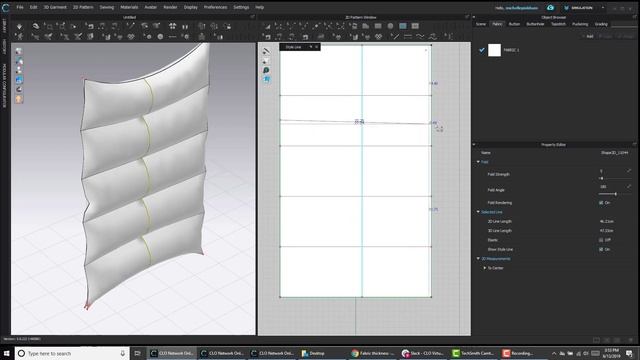Click the CLO logo icon at top left
This screenshot has height=360, width=640.
point(5,7)
